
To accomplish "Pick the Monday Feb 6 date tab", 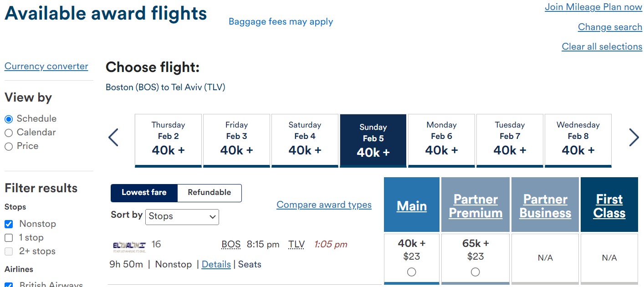I will pos(441,140).
